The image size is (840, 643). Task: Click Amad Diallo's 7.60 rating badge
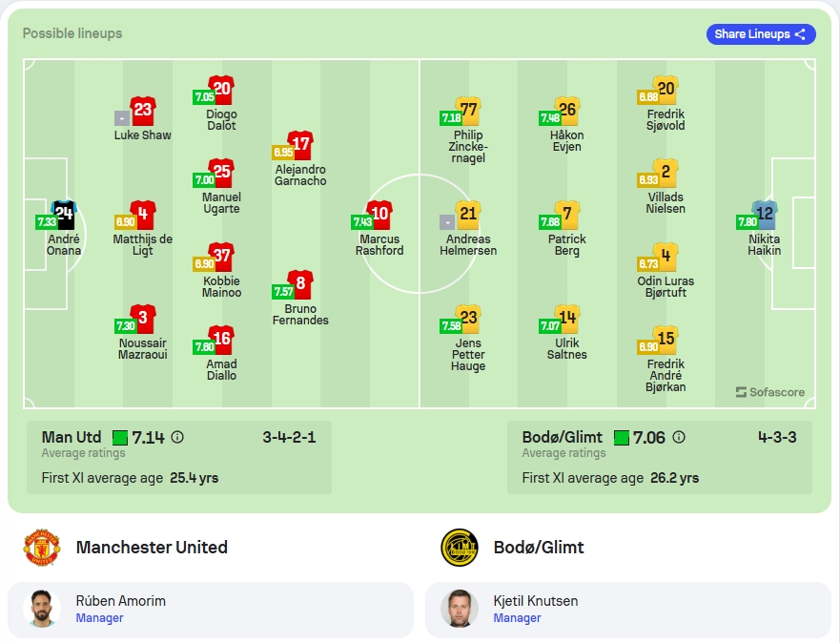[204, 347]
